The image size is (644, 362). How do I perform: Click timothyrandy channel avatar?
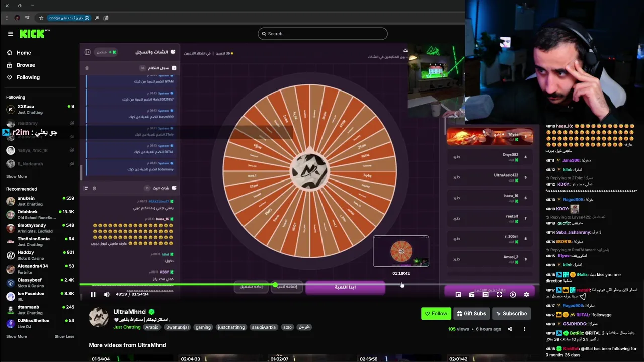point(11,228)
